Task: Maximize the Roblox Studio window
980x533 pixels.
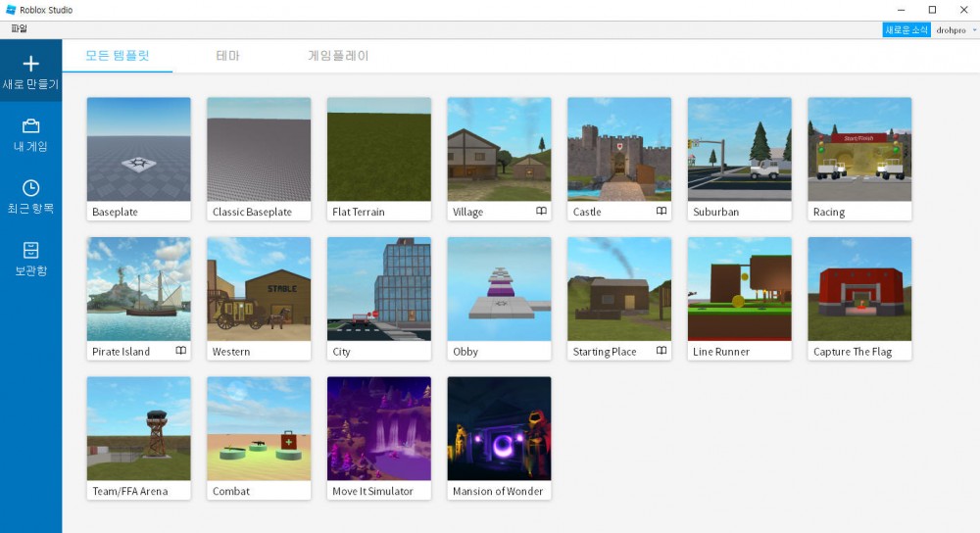Action: (932, 10)
